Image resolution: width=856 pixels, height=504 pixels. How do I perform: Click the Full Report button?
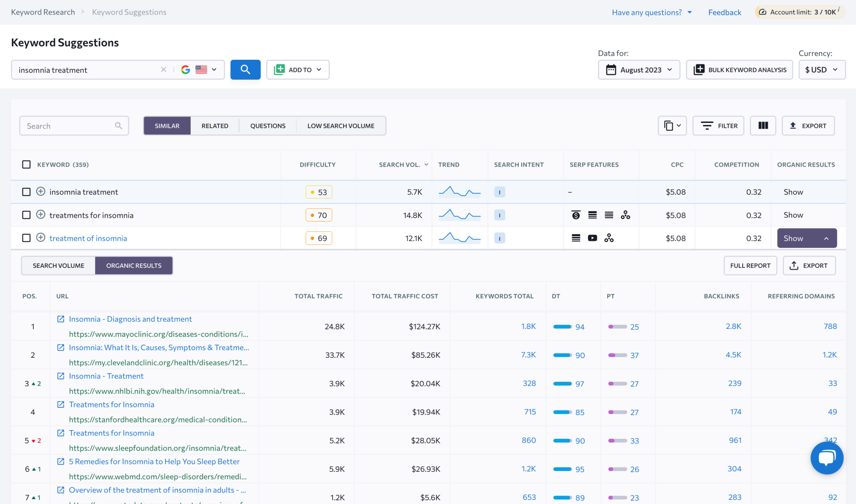[x=750, y=265]
